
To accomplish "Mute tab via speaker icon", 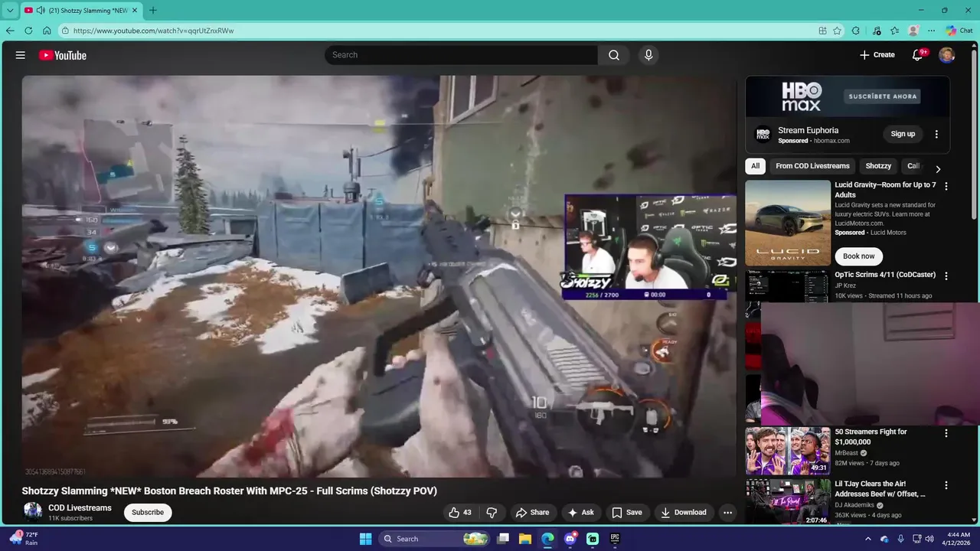I will (40, 10).
